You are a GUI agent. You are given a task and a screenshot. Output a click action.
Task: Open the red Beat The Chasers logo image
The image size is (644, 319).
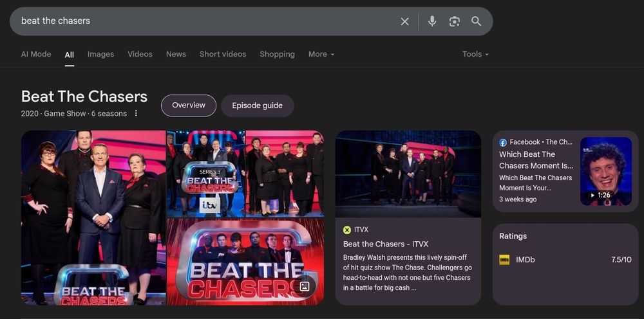point(245,262)
